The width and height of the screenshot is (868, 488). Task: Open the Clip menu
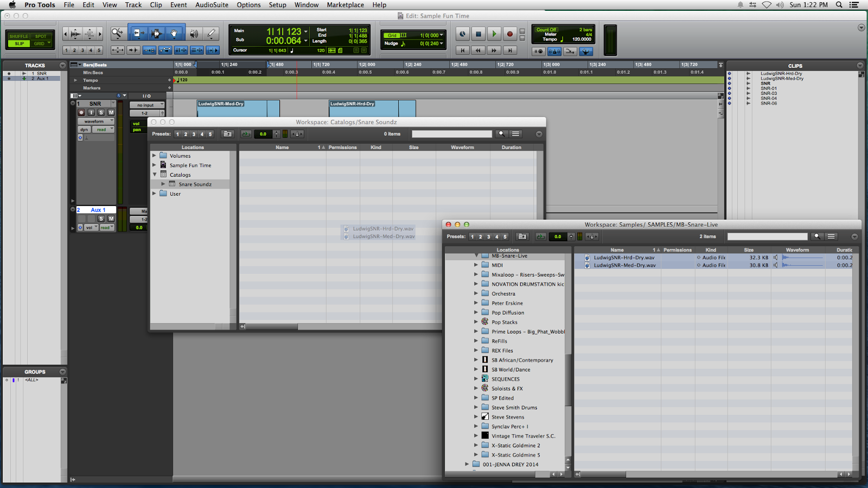156,5
